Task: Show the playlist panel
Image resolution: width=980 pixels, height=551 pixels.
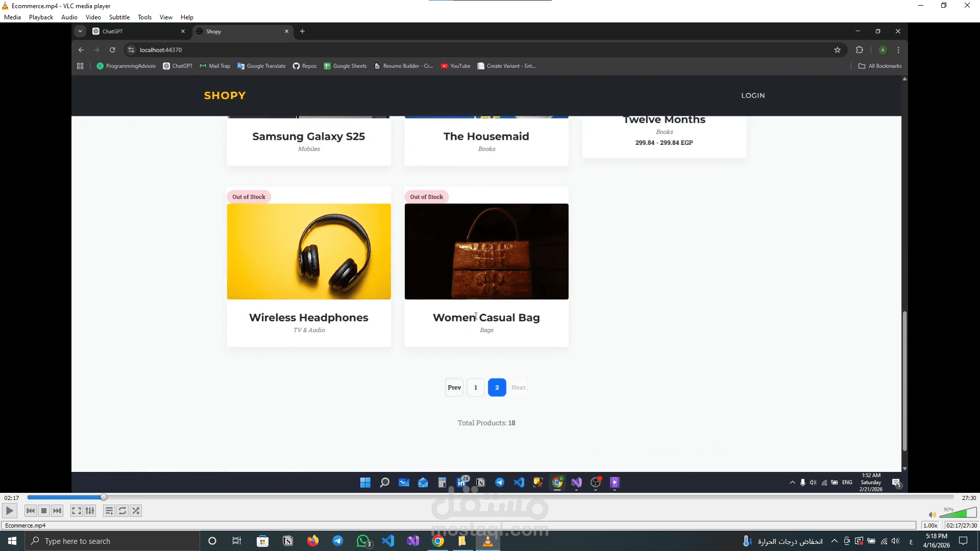Action: click(x=109, y=511)
